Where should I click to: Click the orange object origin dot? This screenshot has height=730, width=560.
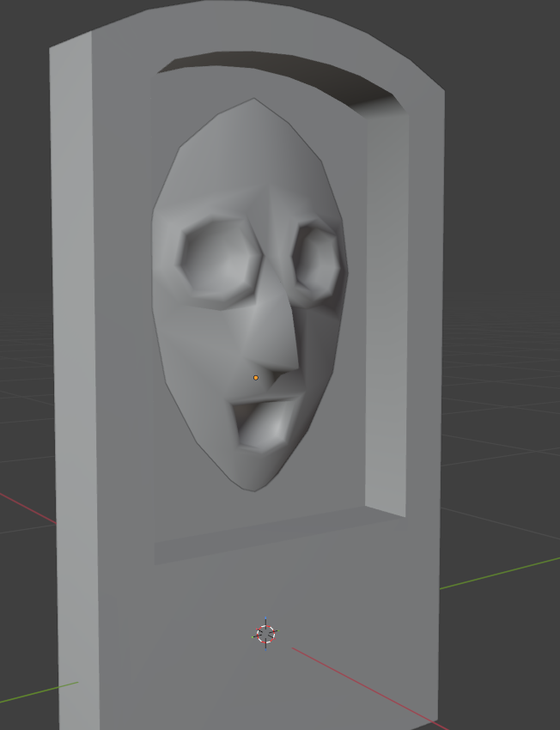click(256, 378)
